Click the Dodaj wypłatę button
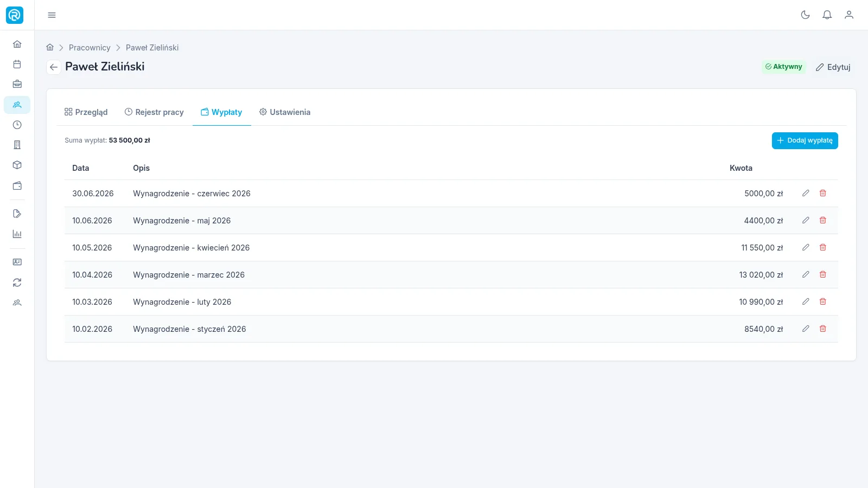The width and height of the screenshot is (868, 488). 805,140
